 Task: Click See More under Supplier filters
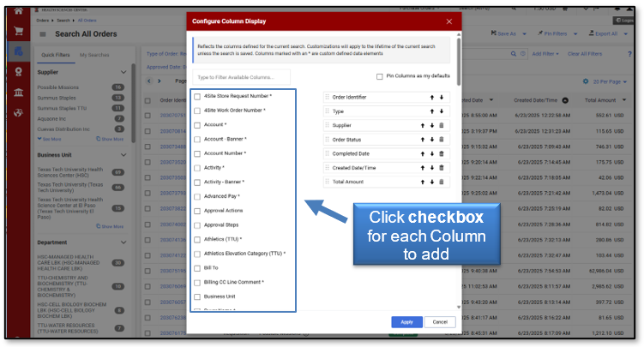click(x=49, y=139)
